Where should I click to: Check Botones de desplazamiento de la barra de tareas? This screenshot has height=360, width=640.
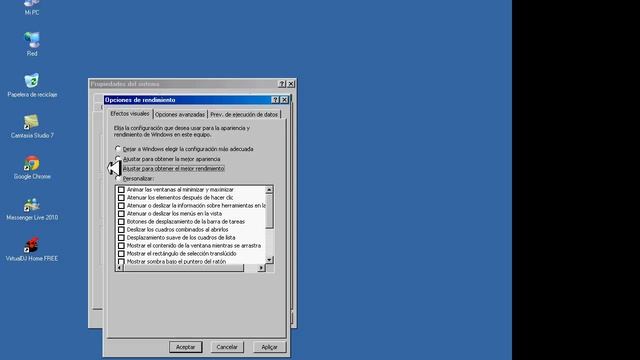121,222
